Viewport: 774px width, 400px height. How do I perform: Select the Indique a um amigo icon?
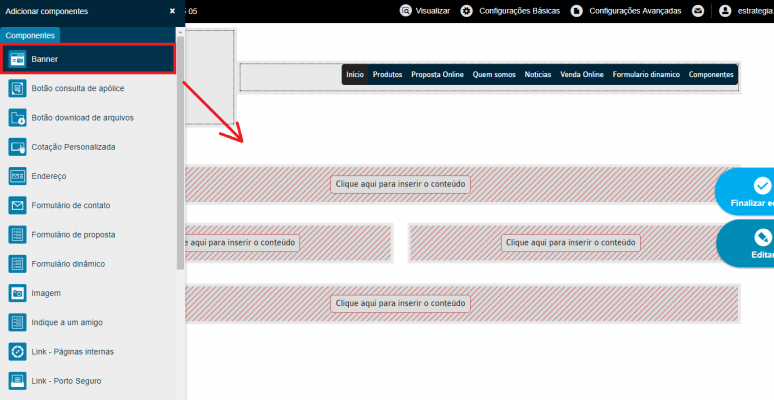17,322
